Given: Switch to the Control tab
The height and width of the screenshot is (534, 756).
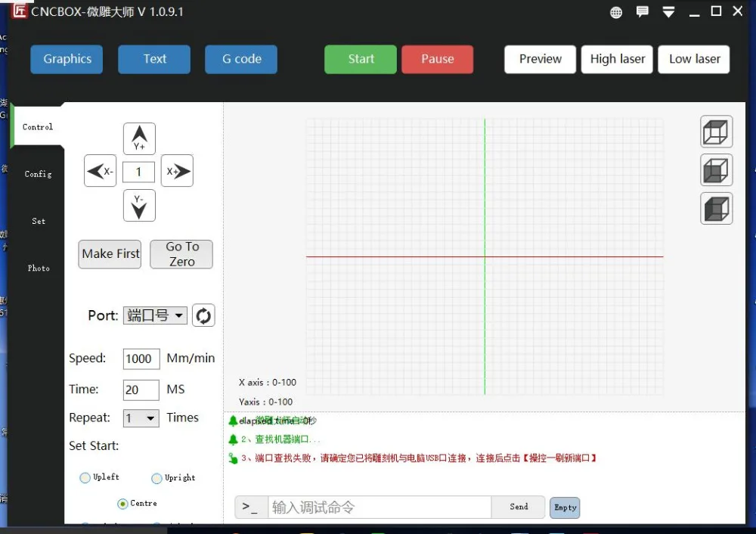Looking at the screenshot, I should 38,127.
